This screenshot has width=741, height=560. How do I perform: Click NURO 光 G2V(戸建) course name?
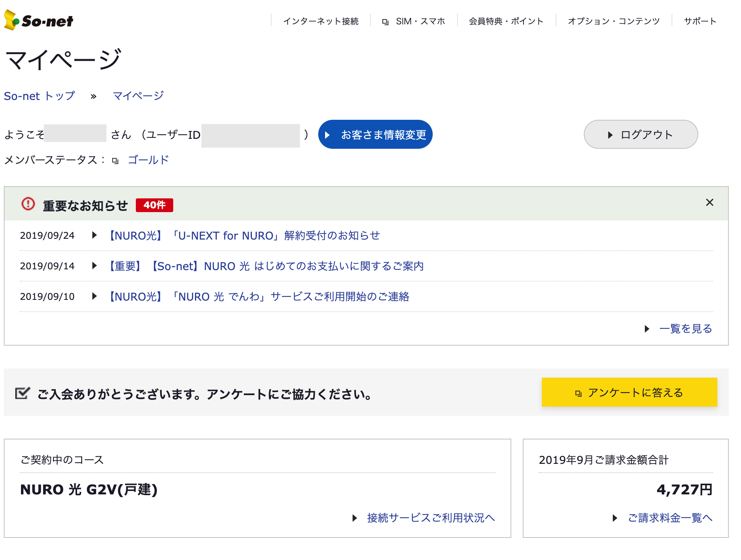click(89, 489)
